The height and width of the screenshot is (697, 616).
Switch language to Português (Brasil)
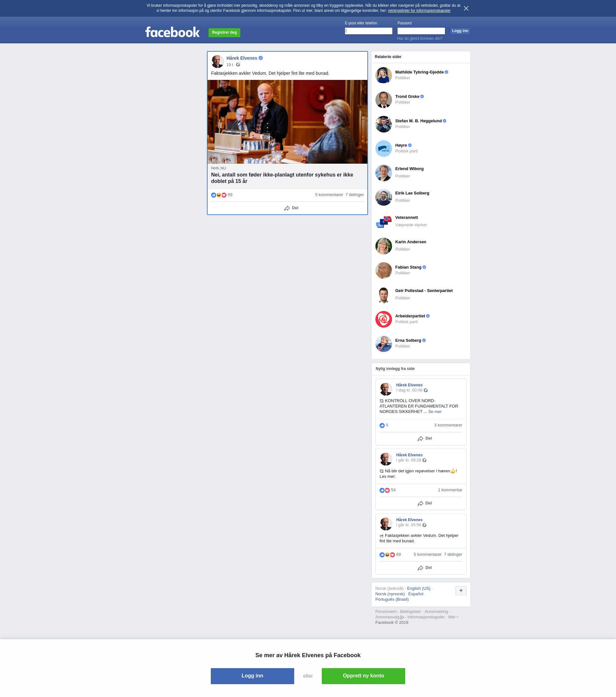[x=392, y=599]
